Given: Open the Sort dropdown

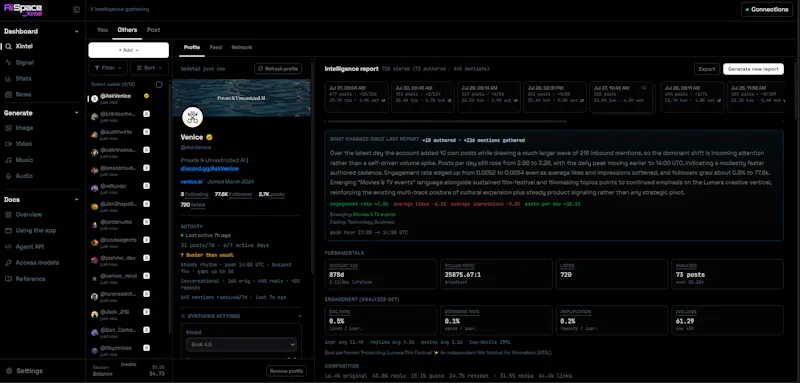Looking at the screenshot, I should point(149,67).
